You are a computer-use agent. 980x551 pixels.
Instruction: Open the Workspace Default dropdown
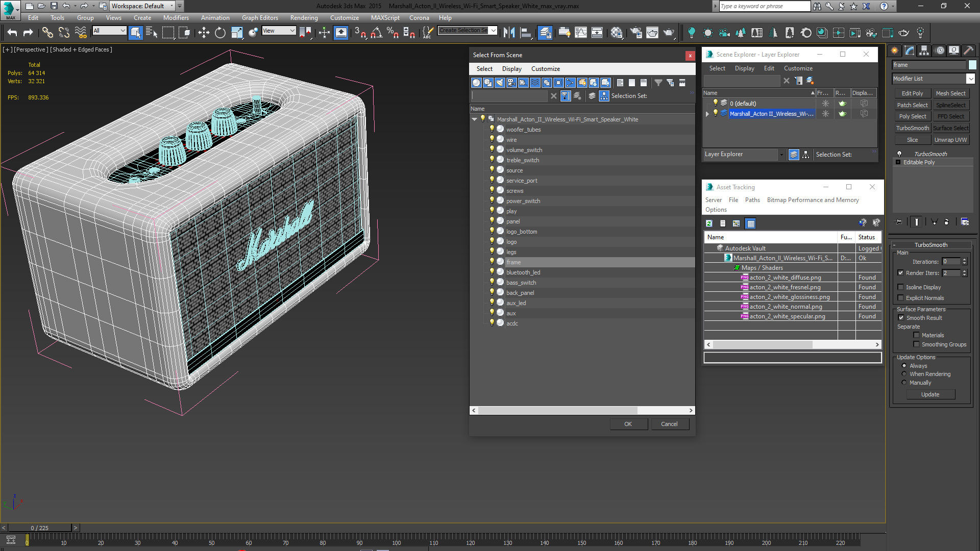tap(142, 6)
